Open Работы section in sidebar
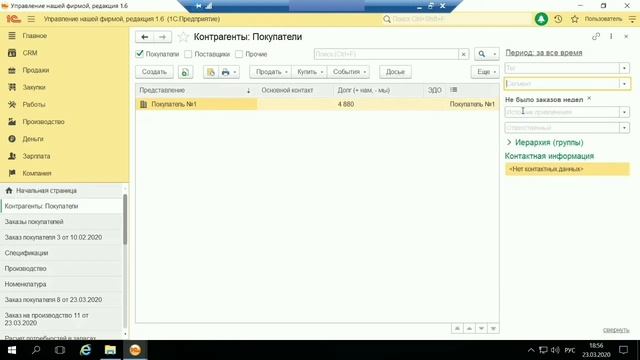The width and height of the screenshot is (640, 360). [34, 104]
